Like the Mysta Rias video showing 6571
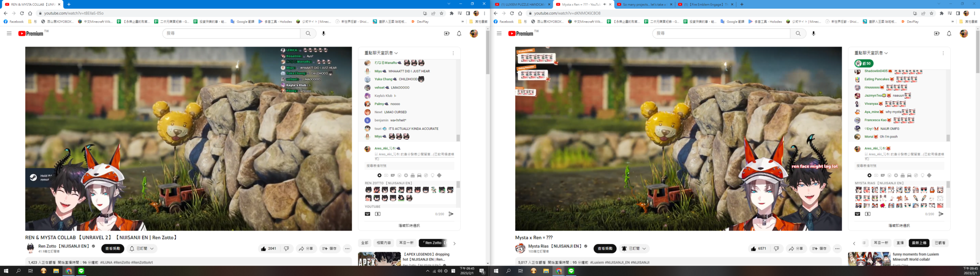This screenshot has width=980, height=276. (758, 249)
